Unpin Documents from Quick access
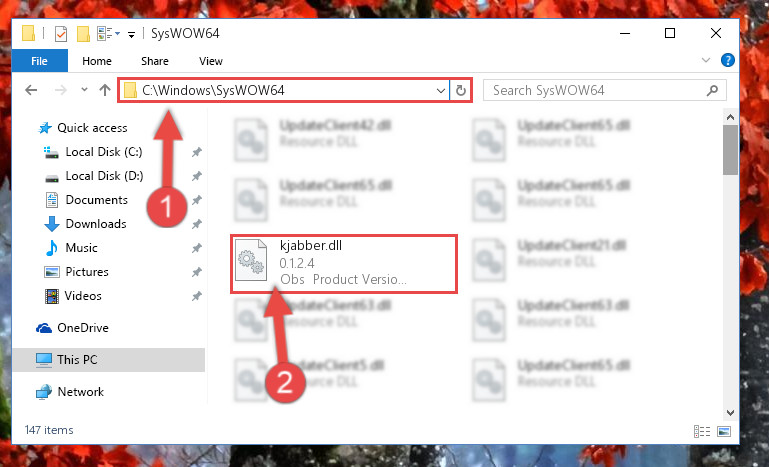769x467 pixels. [197, 200]
